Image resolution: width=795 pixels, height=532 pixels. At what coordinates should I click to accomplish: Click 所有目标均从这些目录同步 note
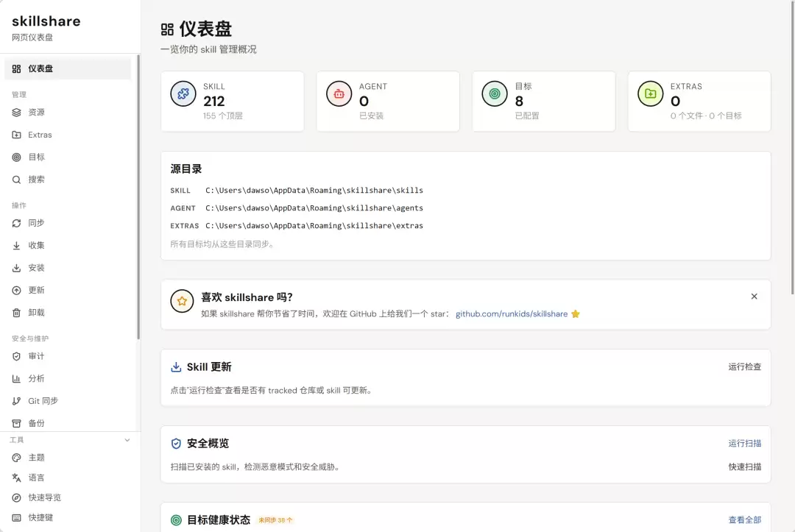point(223,244)
